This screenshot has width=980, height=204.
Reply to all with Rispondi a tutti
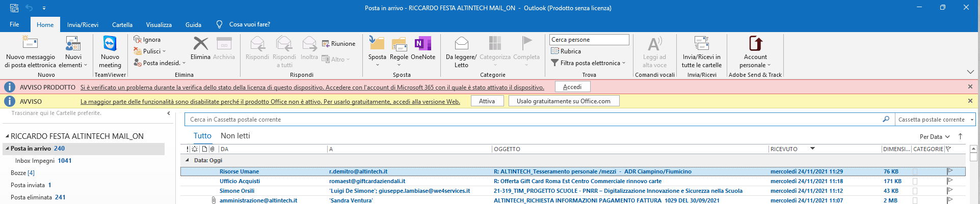click(x=284, y=52)
